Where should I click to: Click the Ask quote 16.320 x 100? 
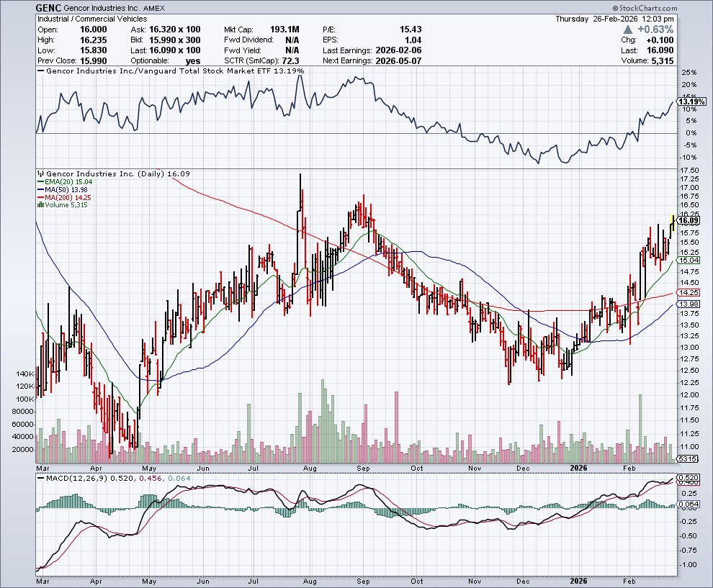[x=174, y=30]
